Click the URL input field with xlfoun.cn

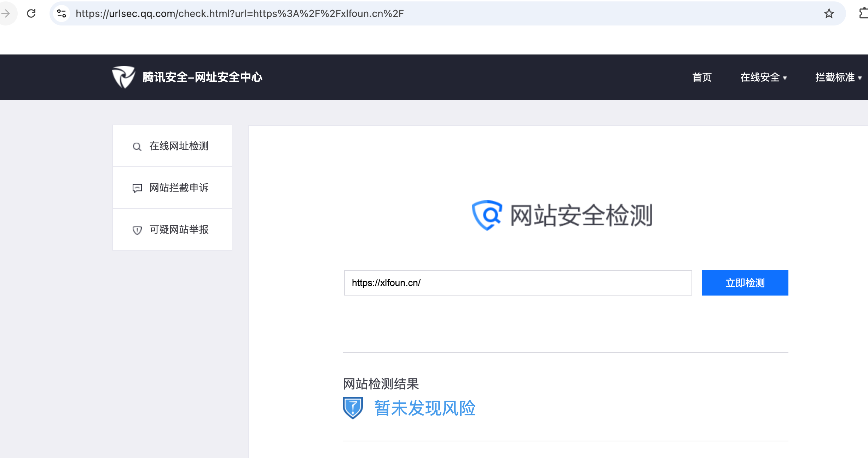(517, 283)
